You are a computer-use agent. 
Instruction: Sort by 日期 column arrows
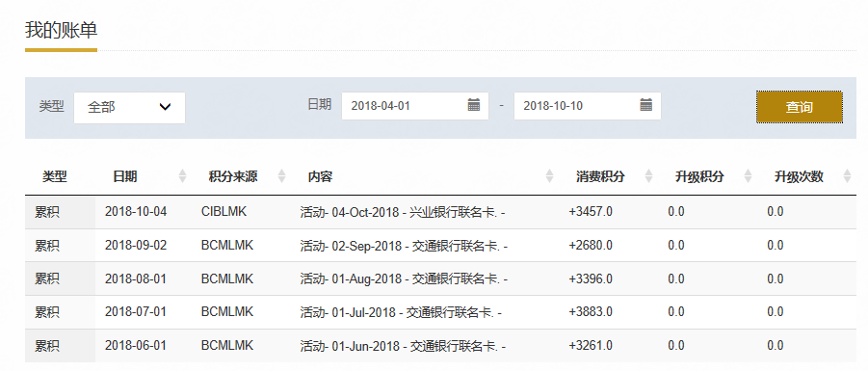coord(183,176)
